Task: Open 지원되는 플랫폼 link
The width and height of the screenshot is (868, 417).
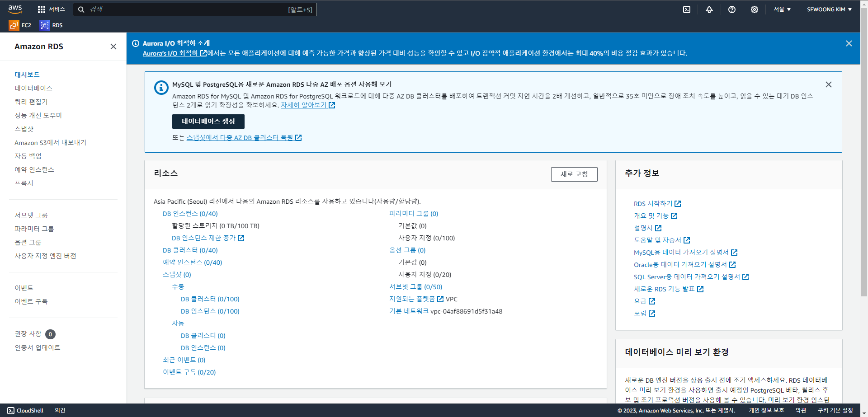Action: 416,299
